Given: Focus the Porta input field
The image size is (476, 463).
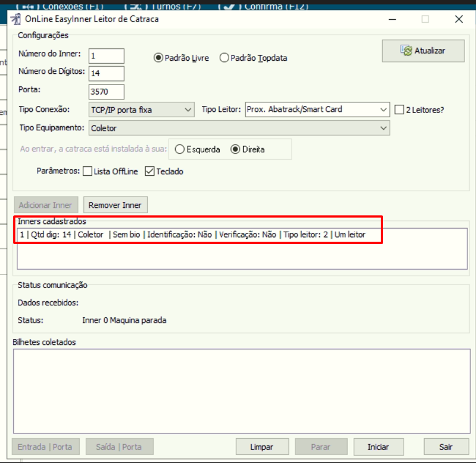Looking at the screenshot, I should (x=106, y=92).
